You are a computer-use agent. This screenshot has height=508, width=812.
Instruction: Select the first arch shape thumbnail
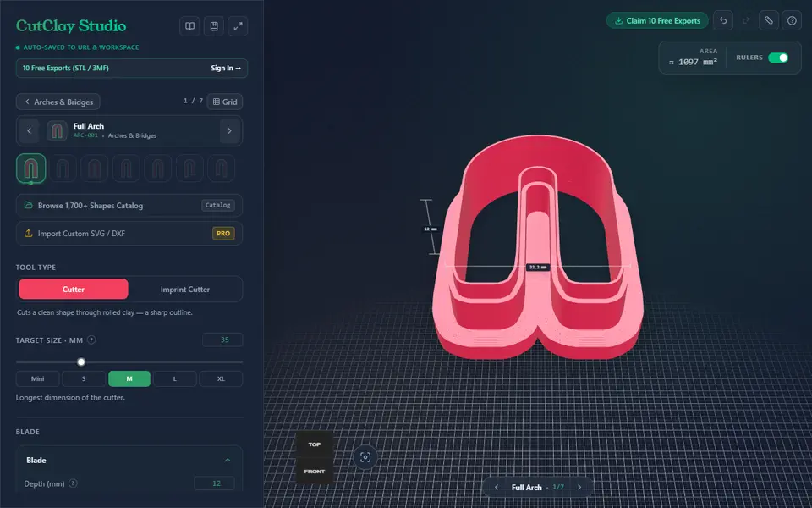(x=31, y=168)
